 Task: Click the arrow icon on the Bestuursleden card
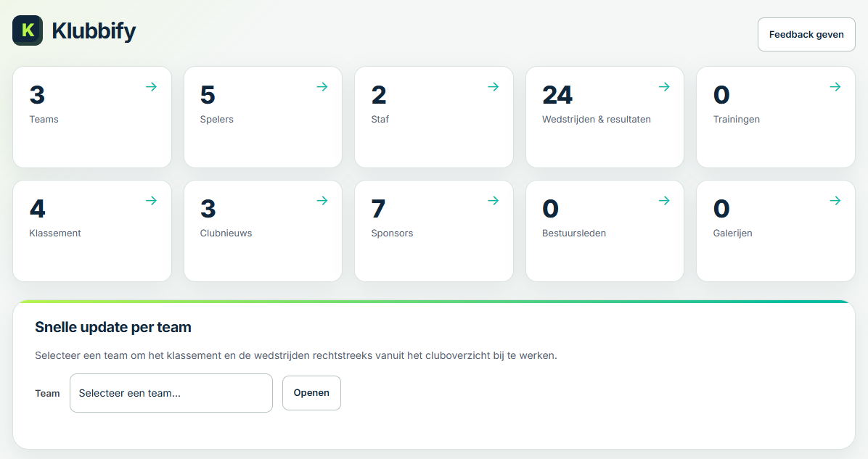[x=664, y=201]
